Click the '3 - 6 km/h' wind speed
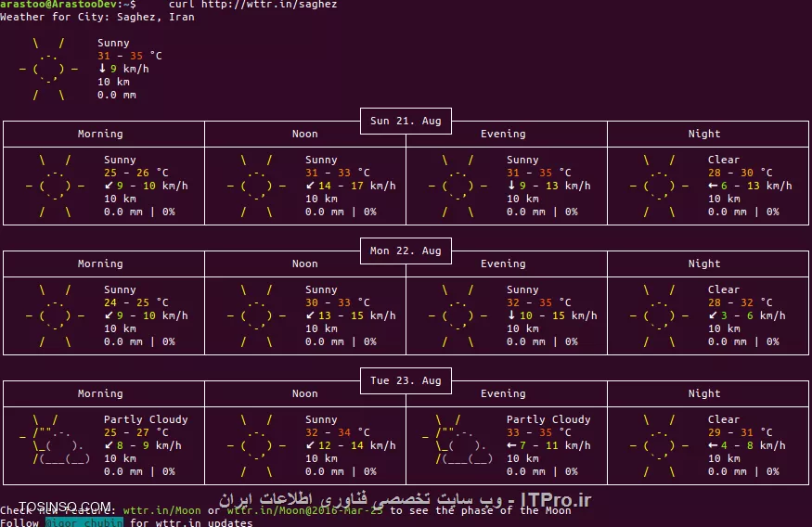The image size is (812, 527). [754, 315]
